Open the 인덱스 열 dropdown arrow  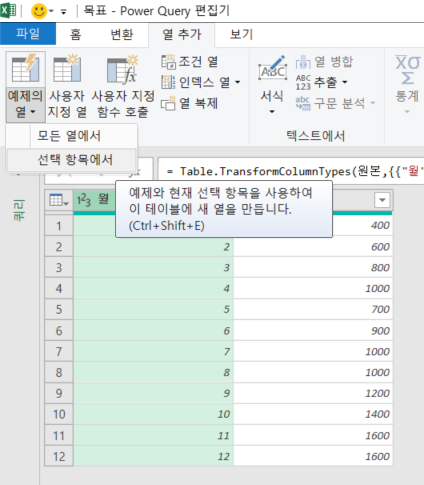pyautogui.click(x=237, y=82)
